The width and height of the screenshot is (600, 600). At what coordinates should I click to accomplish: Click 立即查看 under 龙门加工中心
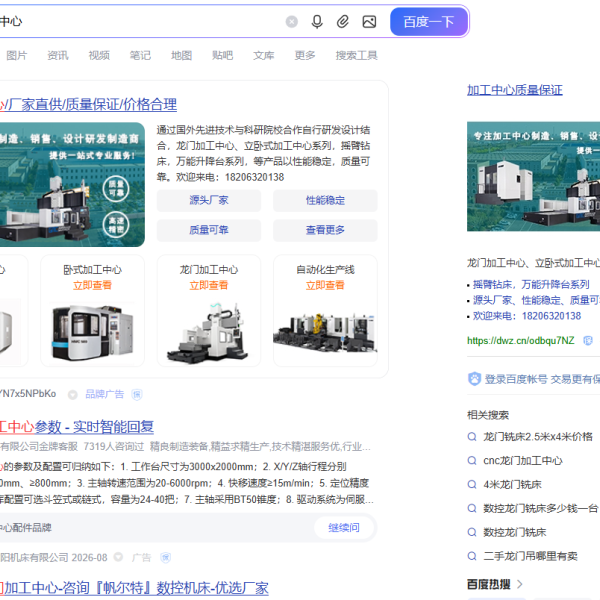point(209,285)
